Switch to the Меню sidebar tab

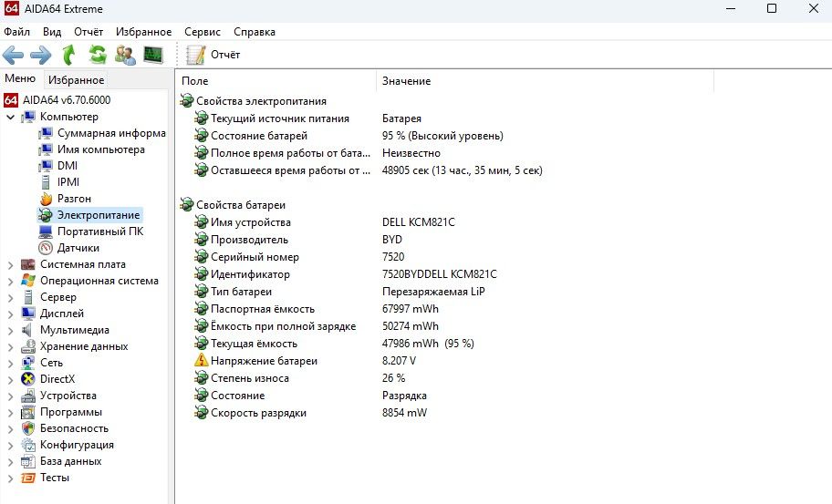(20, 78)
